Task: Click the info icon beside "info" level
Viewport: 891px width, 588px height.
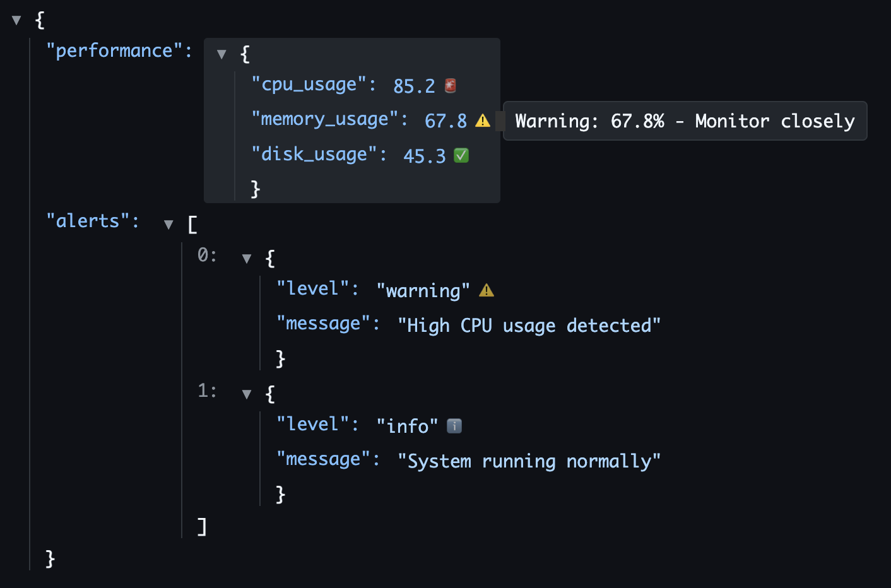Action: point(454,425)
